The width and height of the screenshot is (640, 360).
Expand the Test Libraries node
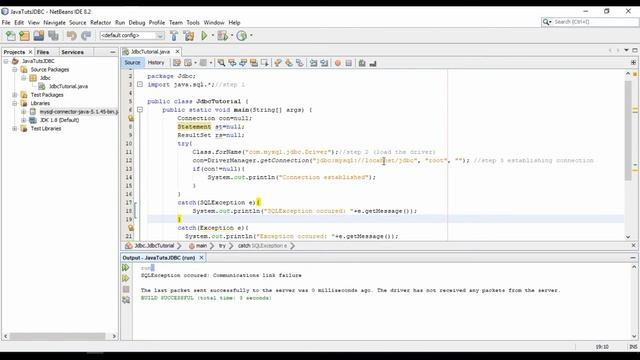[x=15, y=129]
